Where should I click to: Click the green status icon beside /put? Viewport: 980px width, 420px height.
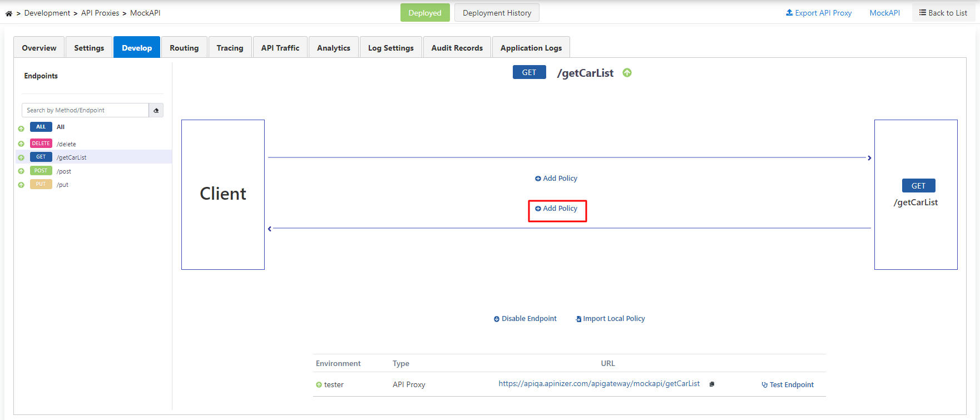[21, 185]
